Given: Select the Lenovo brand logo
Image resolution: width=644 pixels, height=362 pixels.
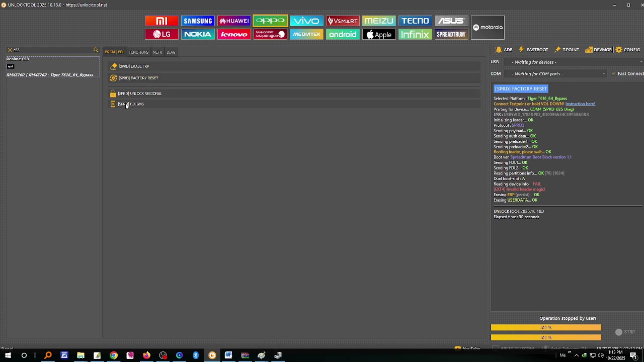Looking at the screenshot, I should pos(234,34).
